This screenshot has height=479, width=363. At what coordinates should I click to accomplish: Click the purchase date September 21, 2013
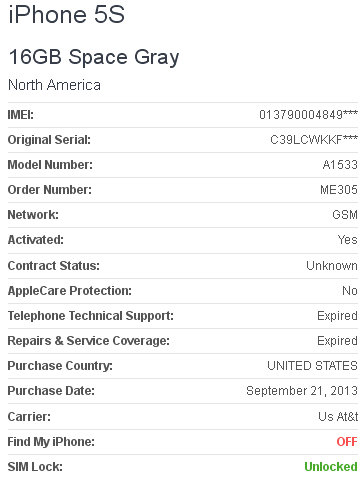[302, 391]
